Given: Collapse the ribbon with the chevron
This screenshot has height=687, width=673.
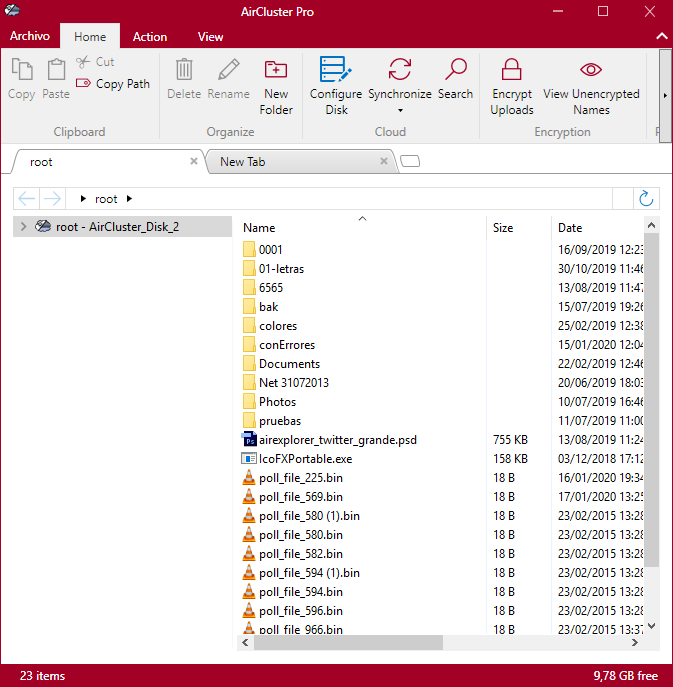Looking at the screenshot, I should click(662, 36).
